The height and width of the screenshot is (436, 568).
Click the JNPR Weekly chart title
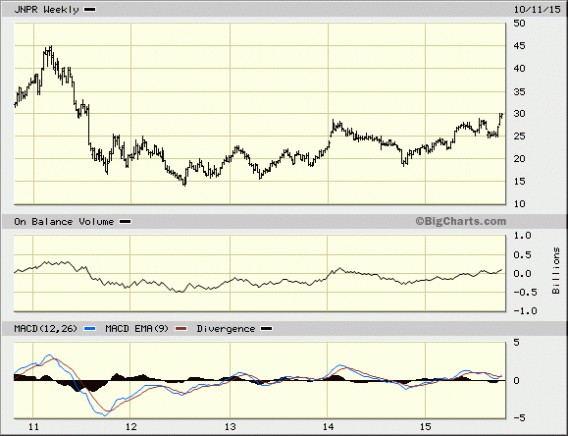click(46, 10)
